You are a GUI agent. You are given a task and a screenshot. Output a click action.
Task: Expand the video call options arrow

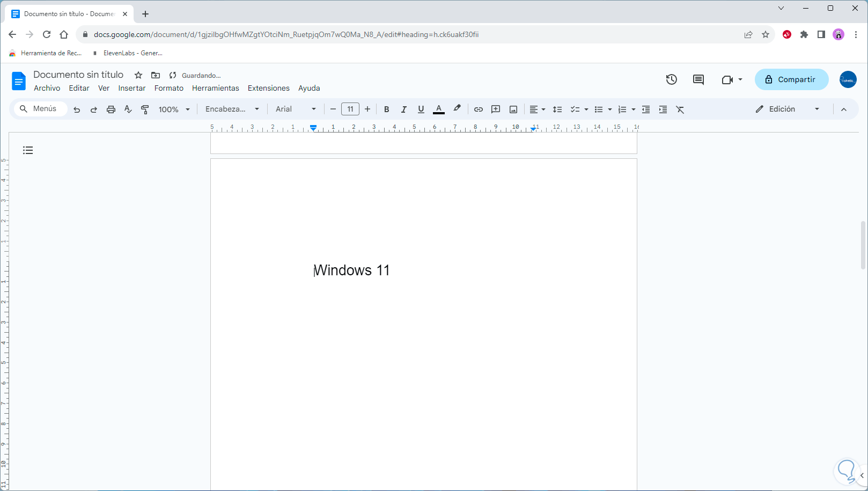(x=740, y=79)
